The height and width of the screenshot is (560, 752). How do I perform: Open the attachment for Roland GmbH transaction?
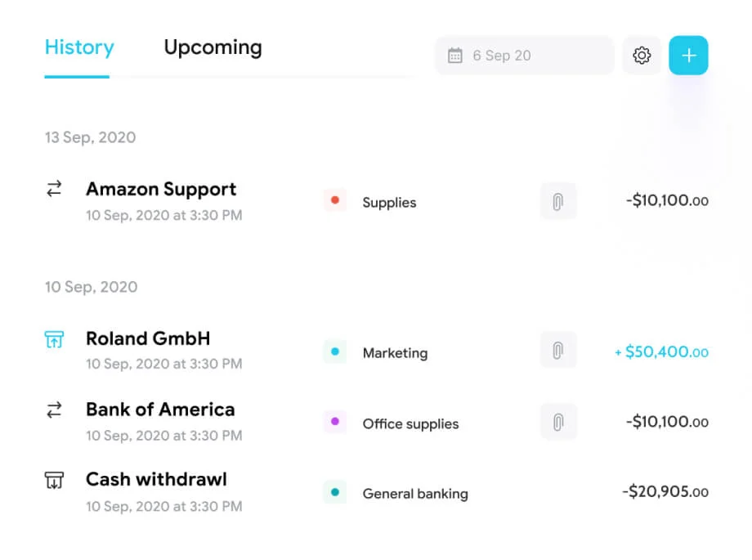point(558,351)
